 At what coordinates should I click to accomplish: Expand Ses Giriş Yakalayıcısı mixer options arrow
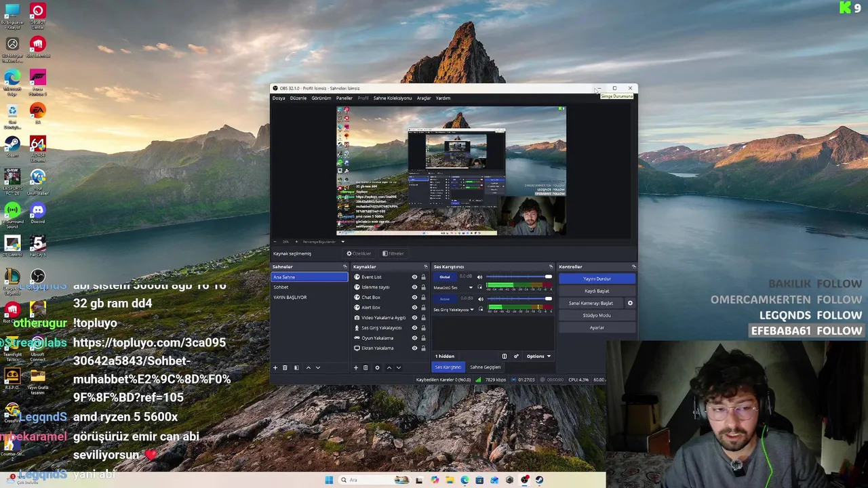point(472,310)
